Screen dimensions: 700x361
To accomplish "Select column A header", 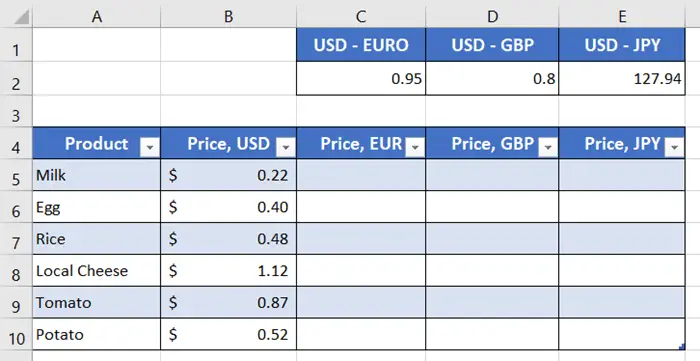I will coord(96,17).
